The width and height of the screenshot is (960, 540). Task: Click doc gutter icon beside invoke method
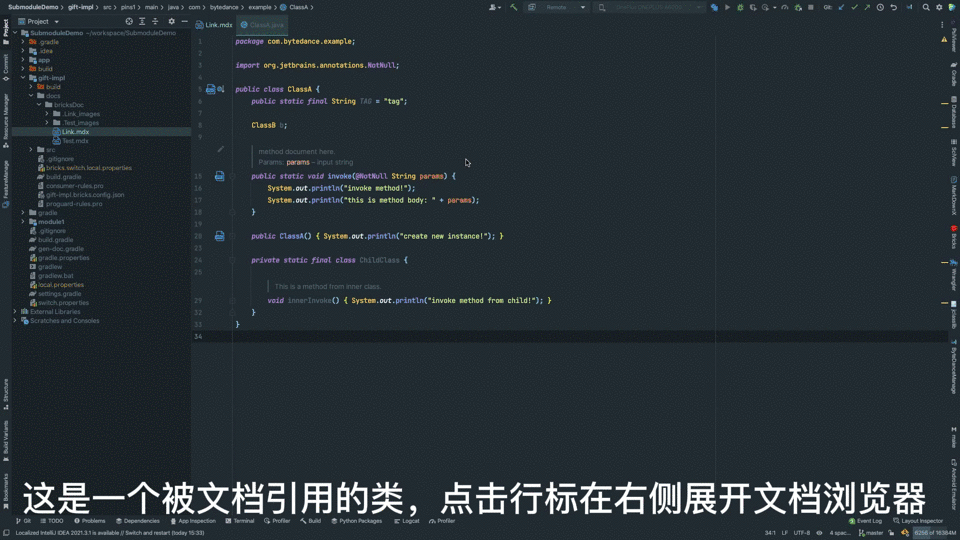(x=219, y=176)
